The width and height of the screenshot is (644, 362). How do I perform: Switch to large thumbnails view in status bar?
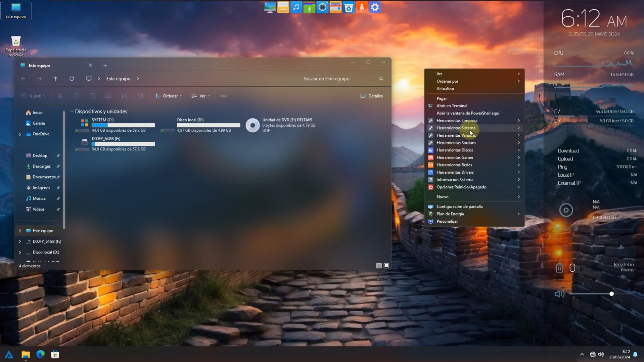tap(386, 266)
